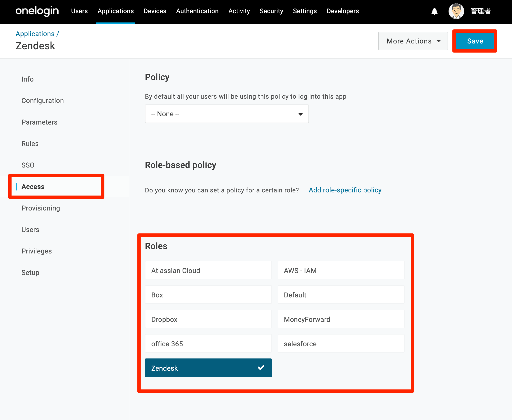Open the notifications bell
Image resolution: width=512 pixels, height=420 pixels.
pos(434,11)
